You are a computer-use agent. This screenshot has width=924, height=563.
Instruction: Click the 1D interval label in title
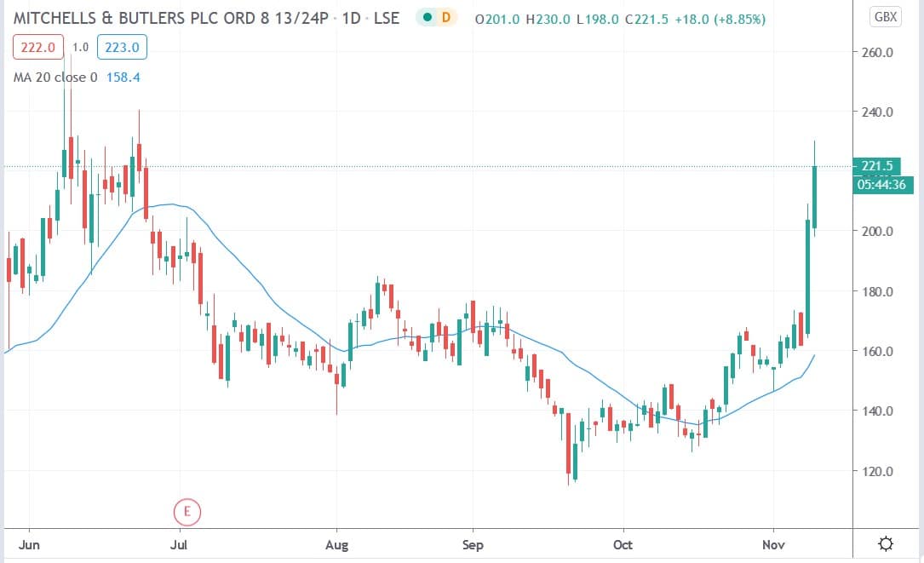click(351, 18)
